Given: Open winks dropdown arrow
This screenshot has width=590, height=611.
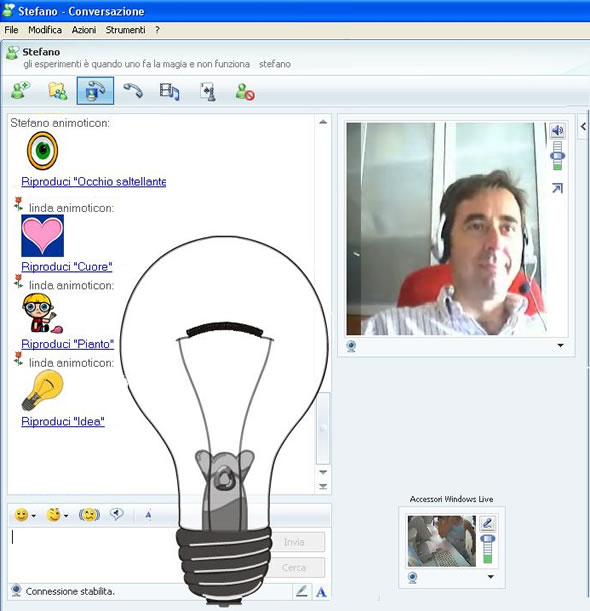Looking at the screenshot, I should coord(66,516).
